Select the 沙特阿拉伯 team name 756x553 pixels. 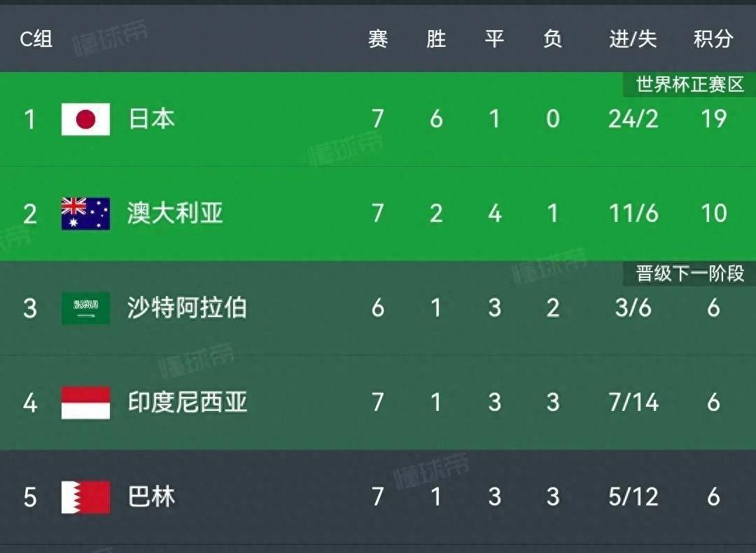pos(187,307)
